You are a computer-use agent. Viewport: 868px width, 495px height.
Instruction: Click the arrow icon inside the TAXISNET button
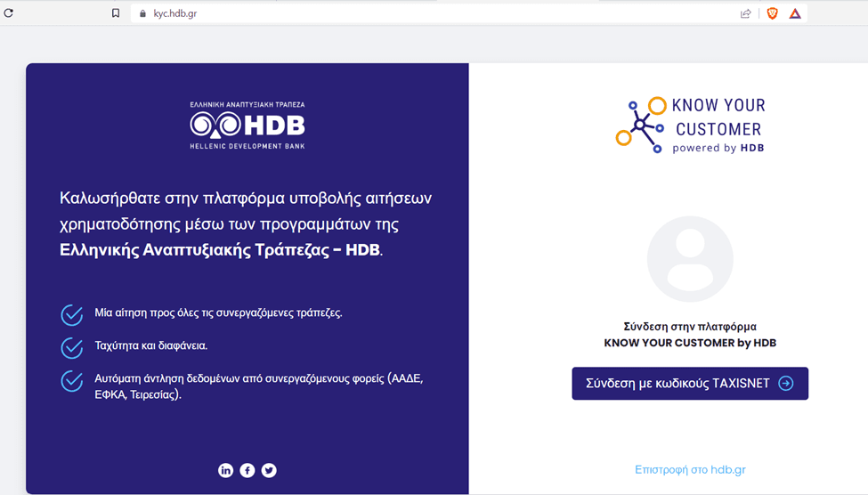coord(786,383)
